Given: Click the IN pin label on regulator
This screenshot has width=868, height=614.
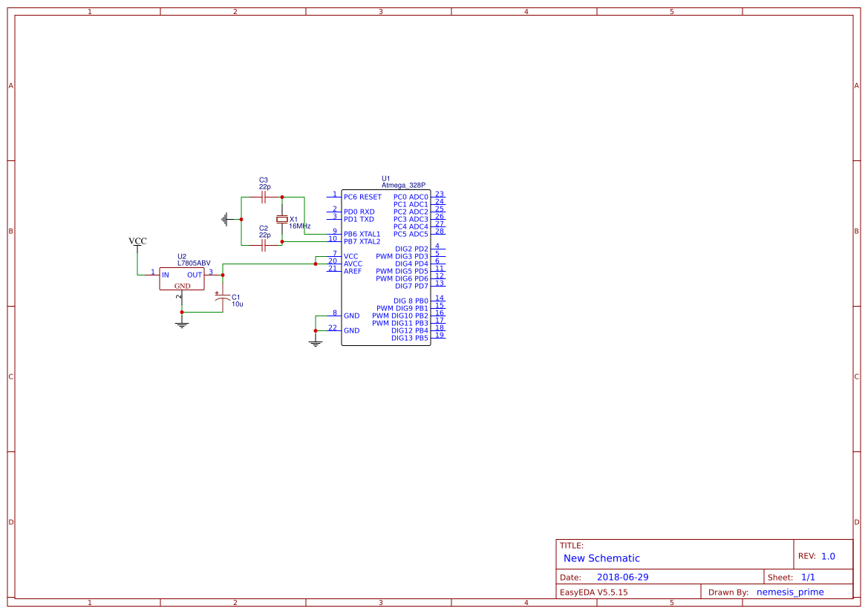Looking at the screenshot, I should point(165,275).
